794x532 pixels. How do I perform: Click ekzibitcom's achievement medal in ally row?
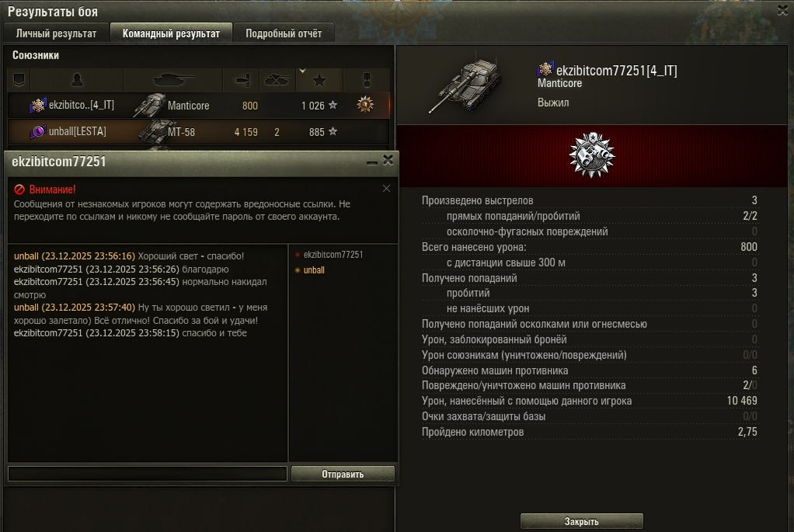point(365,105)
